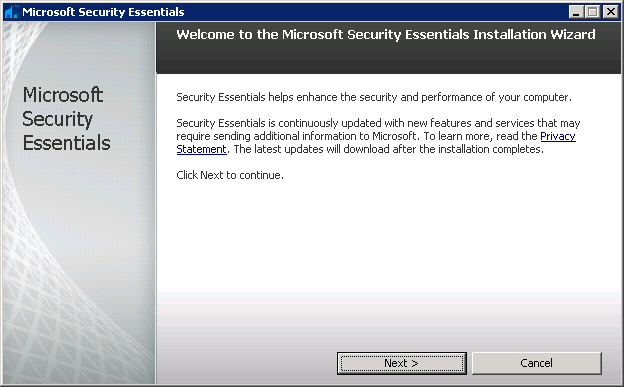Click the Welcome to Installation Wizard heading
The width and height of the screenshot is (624, 387).
386,35
